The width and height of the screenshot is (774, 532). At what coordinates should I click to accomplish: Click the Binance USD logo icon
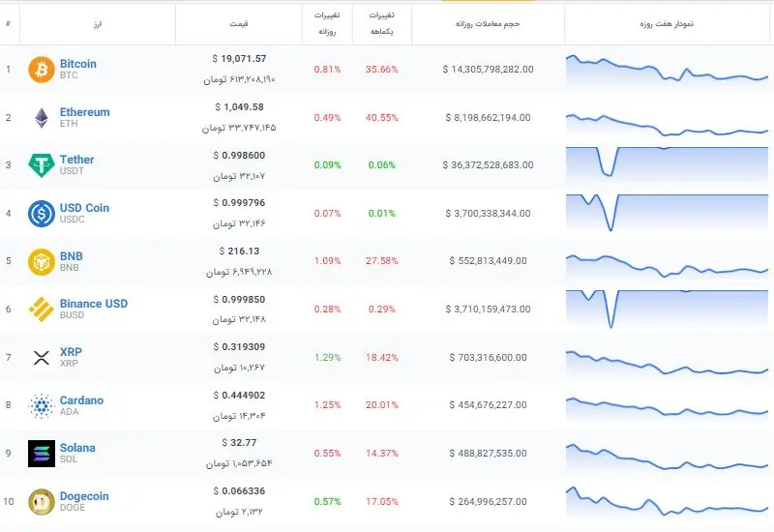[42, 310]
